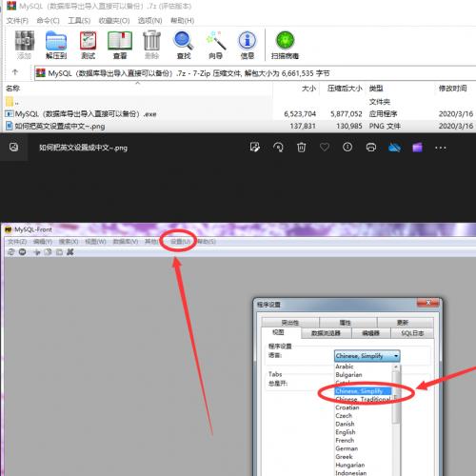Open the 选项(N) options menu
Screen dimensions: 476x476
[x=150, y=21]
